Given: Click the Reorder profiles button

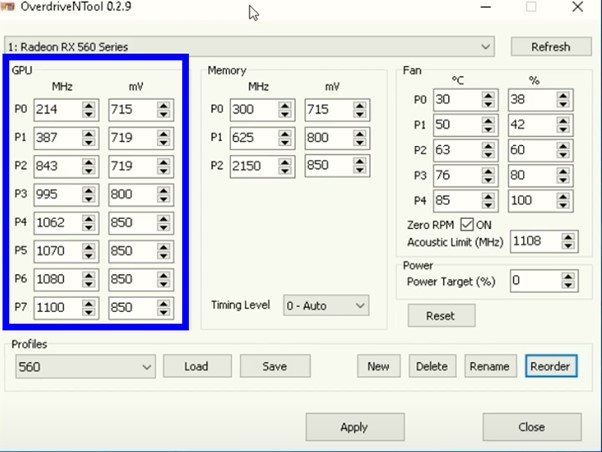Looking at the screenshot, I should point(550,367).
